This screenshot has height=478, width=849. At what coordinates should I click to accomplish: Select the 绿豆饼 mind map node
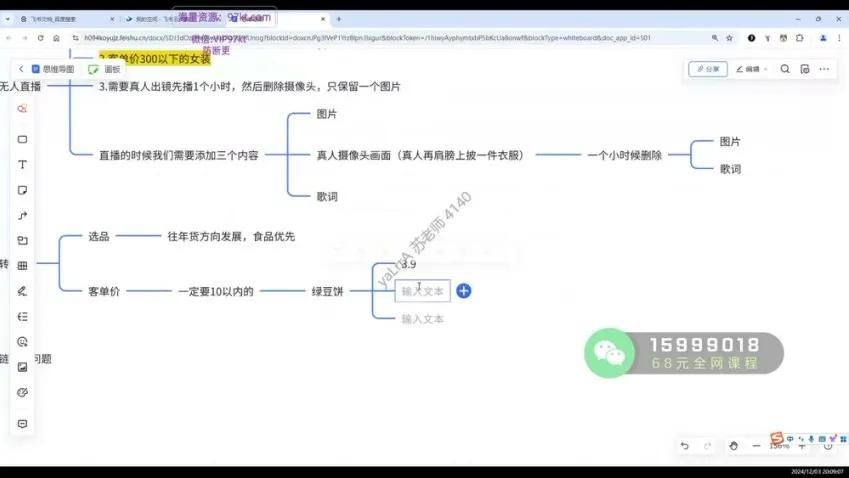[x=327, y=291]
